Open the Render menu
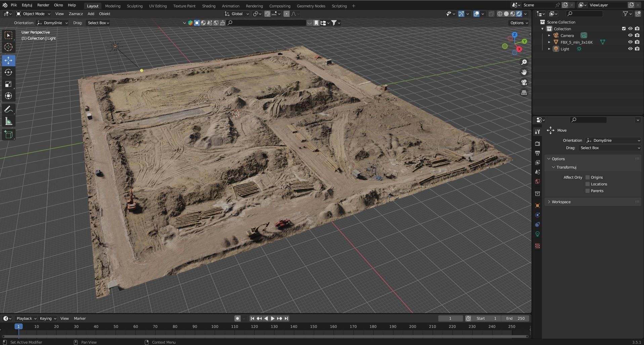The height and width of the screenshot is (345, 644). click(x=43, y=5)
